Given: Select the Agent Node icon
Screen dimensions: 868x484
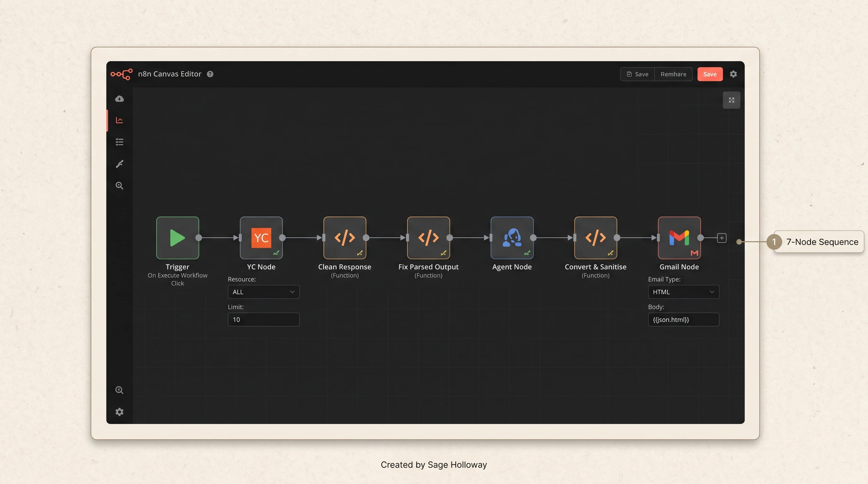Looking at the screenshot, I should [512, 238].
